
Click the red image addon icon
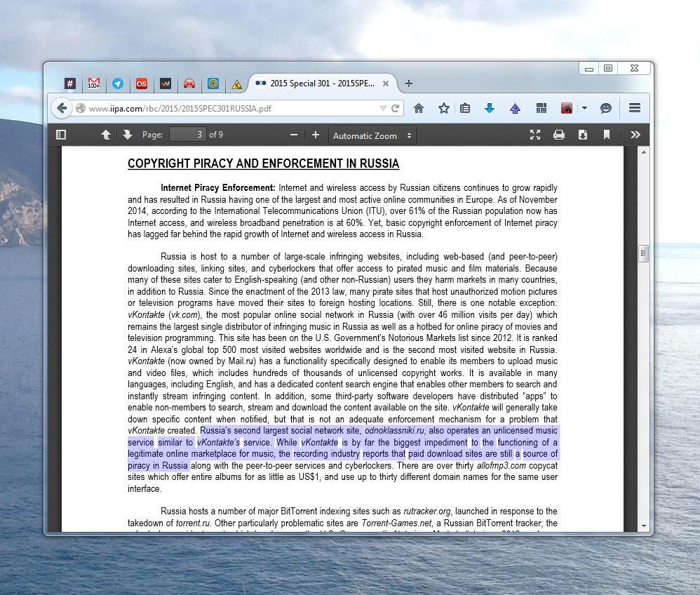pyautogui.click(x=567, y=108)
